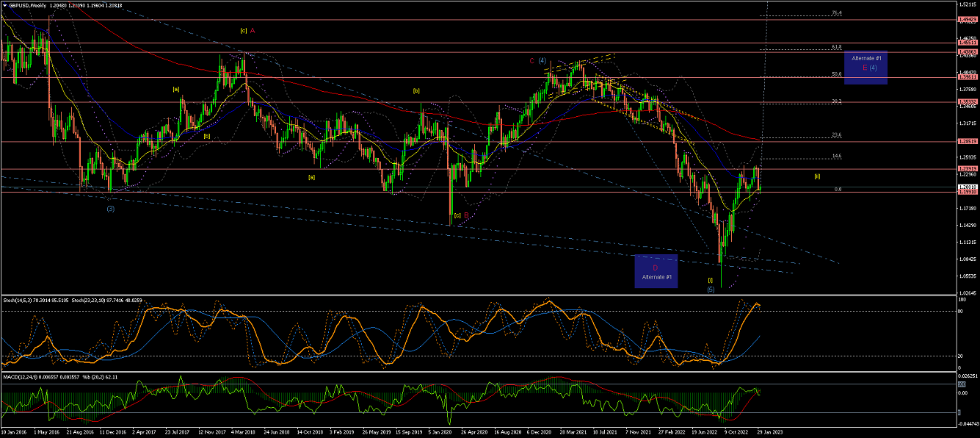Image resolution: width=980 pixels, height=438 pixels.
Task: Select the red B wave label
Action: (x=465, y=215)
